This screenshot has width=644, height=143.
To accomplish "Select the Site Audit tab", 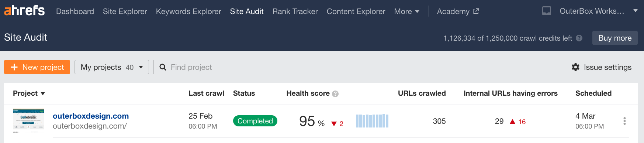I will click(x=247, y=11).
